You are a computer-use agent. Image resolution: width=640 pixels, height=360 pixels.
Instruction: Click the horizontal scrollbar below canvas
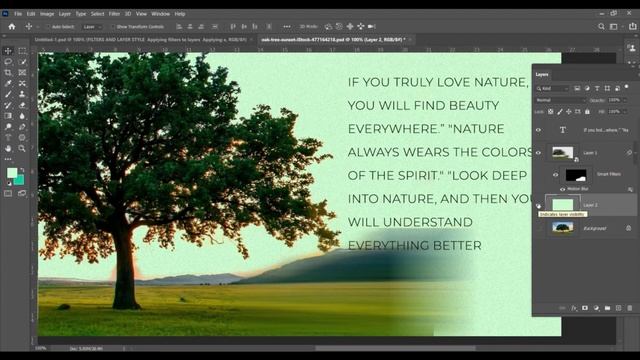click(395, 349)
